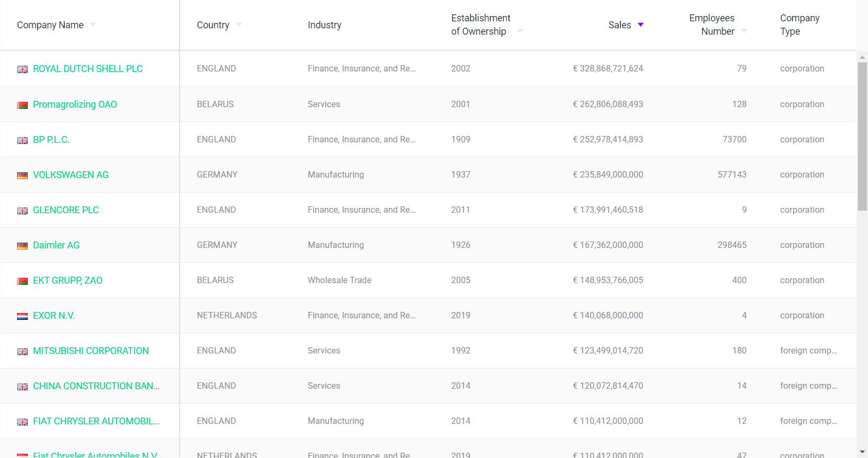Click the Belarus flag next to Promagrolizing OAO
868x458 pixels.
coord(22,105)
